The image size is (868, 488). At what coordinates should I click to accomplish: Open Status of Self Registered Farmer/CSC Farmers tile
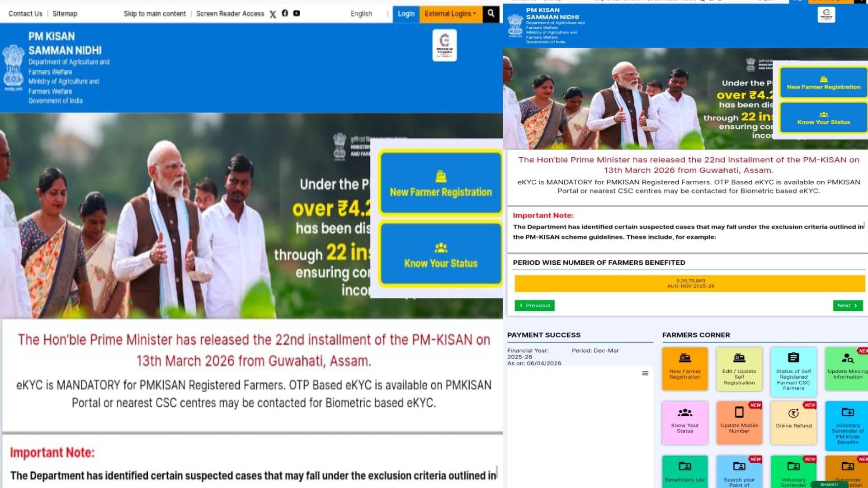[793, 371]
